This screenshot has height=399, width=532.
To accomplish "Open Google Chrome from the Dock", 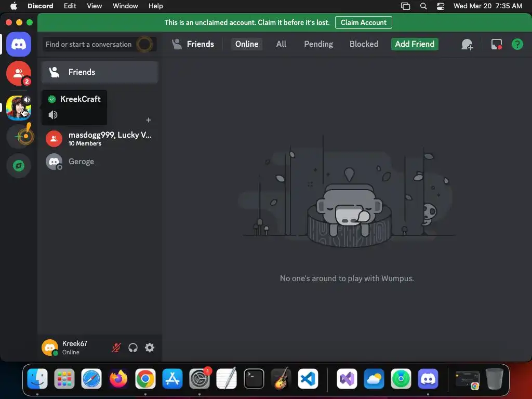I will [145, 379].
